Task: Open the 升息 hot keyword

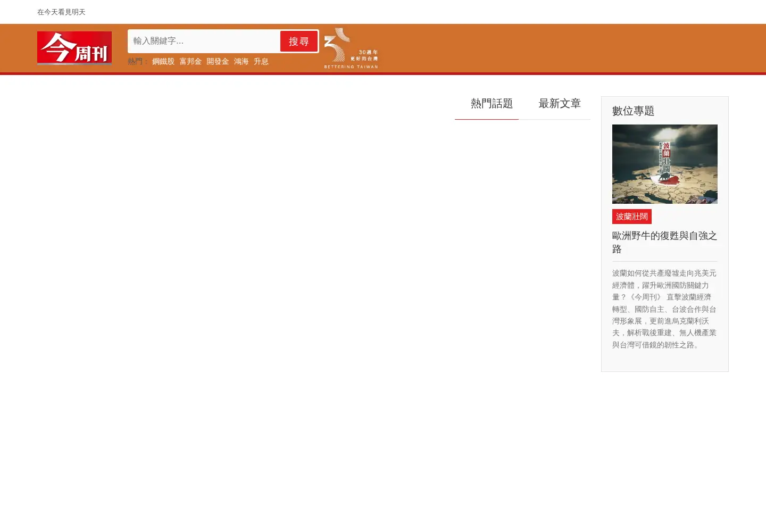Action: (x=261, y=62)
